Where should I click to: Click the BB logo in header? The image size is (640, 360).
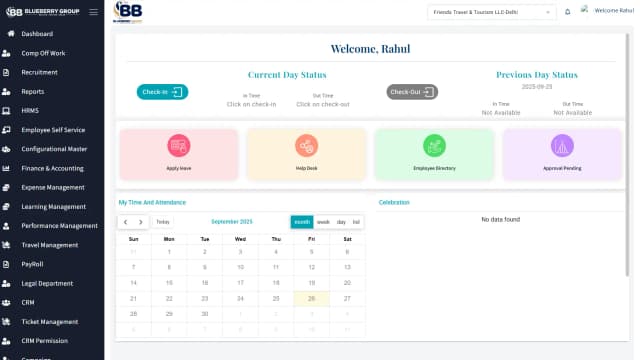click(128, 12)
